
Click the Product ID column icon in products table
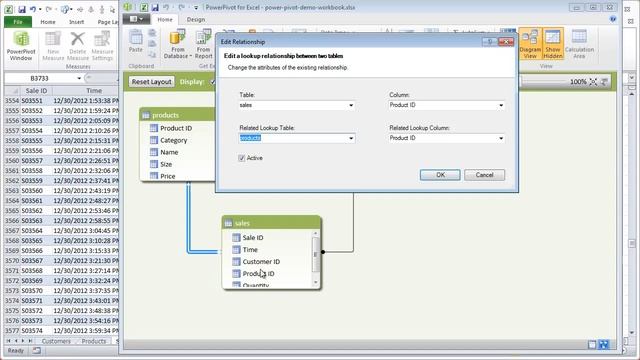tap(153, 128)
